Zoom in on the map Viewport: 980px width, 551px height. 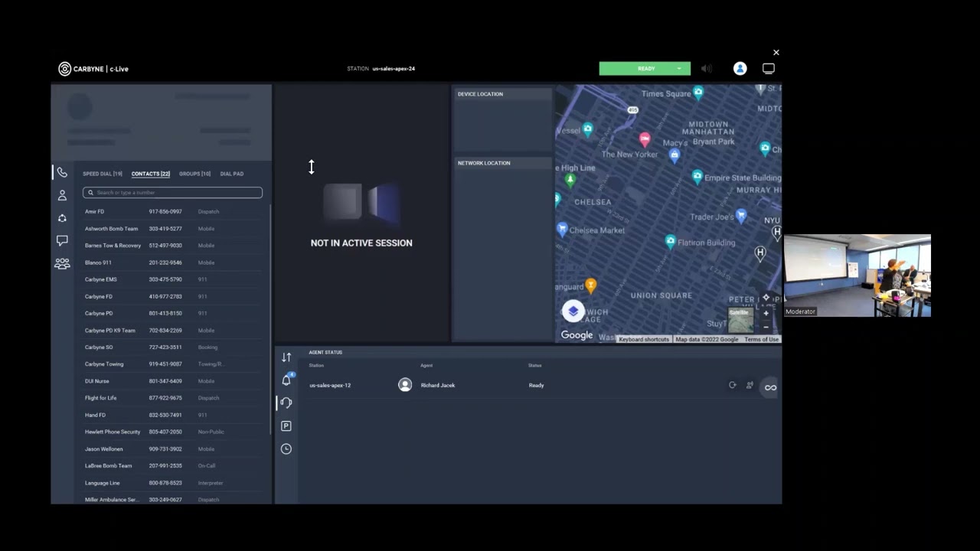(766, 313)
